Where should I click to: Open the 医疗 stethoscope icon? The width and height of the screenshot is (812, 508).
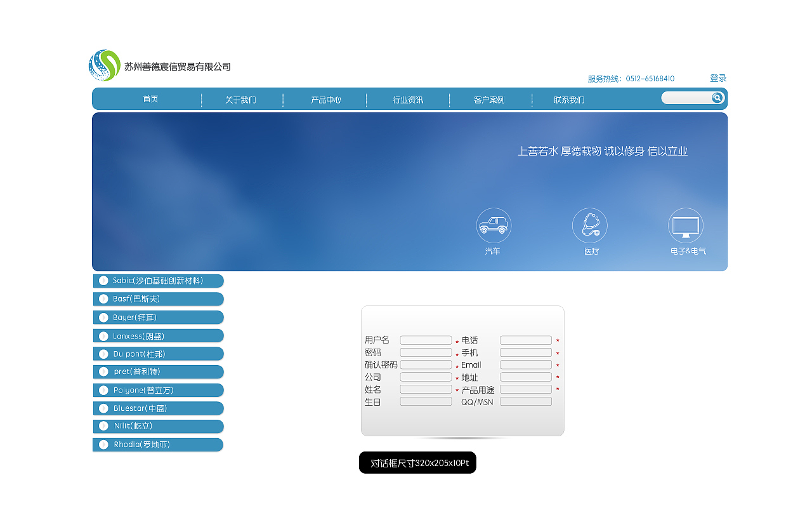590,225
